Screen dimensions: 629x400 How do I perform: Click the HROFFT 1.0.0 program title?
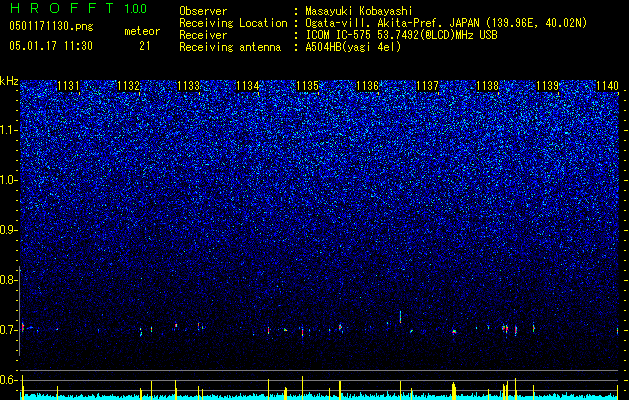coord(78,8)
